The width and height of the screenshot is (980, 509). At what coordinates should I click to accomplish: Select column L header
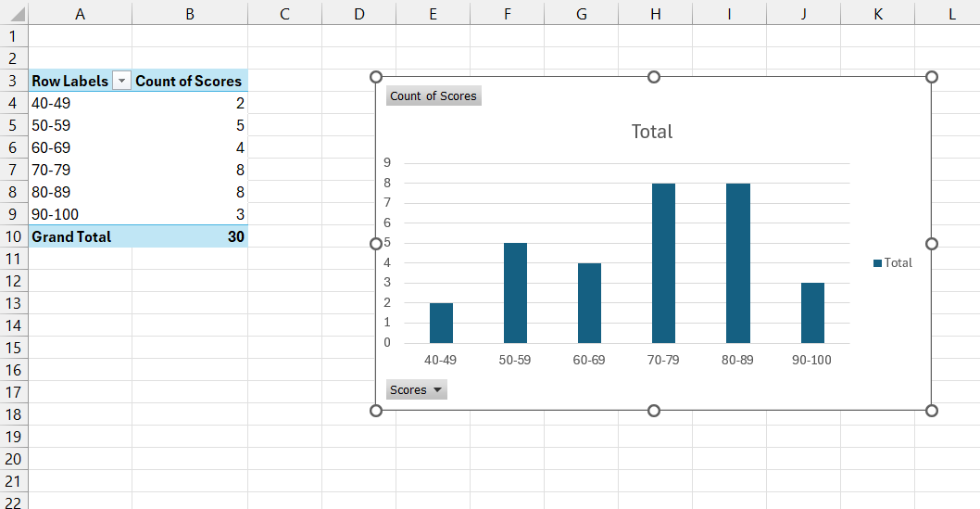(x=949, y=13)
